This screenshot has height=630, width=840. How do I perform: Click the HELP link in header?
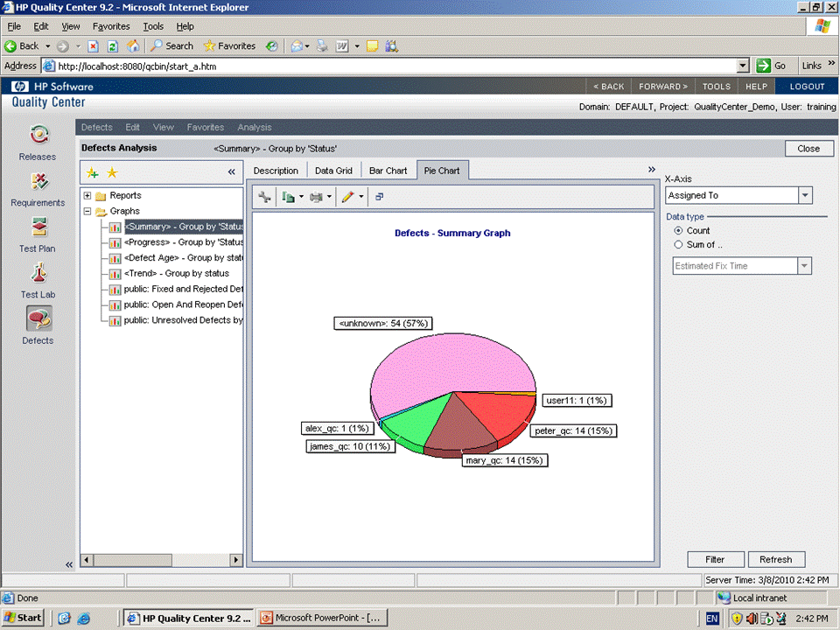(x=756, y=87)
